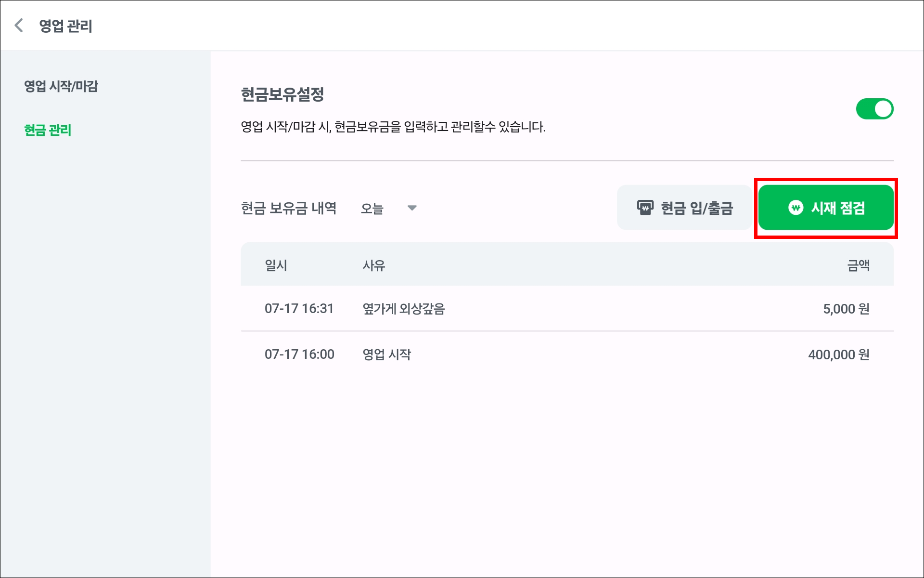
Task: Select the 영업 시작 reason entry
Action: [386, 355]
